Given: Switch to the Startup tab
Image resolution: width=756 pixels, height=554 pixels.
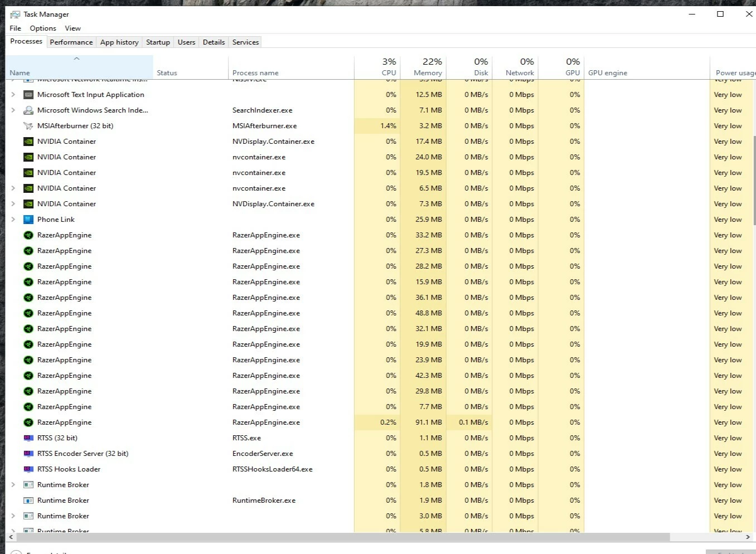Looking at the screenshot, I should coord(158,42).
